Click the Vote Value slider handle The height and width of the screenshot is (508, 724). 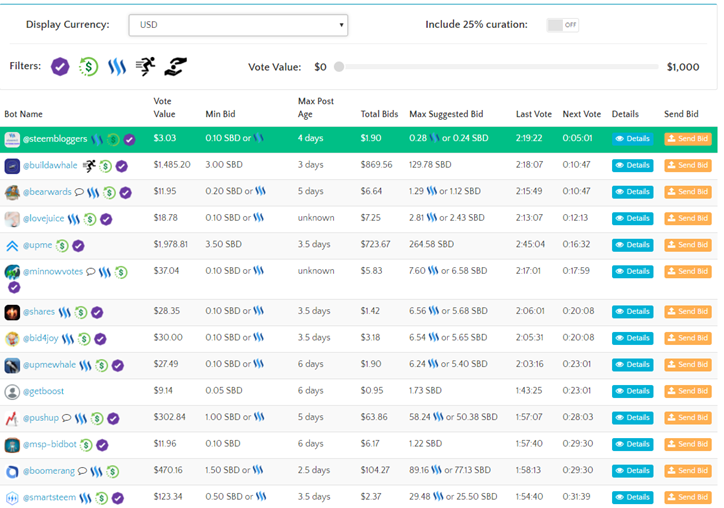(339, 67)
